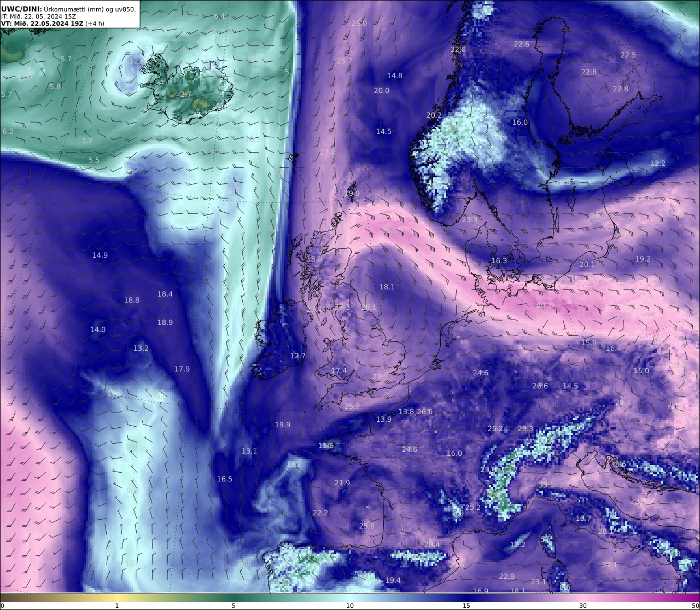Image resolution: width=700 pixels, height=610 pixels.
Task: Click the map value 5.8
Action: [x=55, y=86]
